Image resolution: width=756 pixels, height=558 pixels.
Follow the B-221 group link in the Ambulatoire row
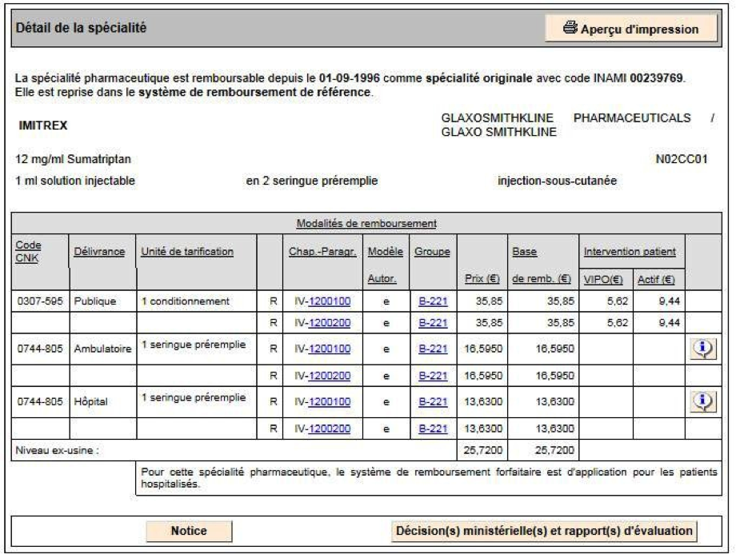click(x=433, y=349)
